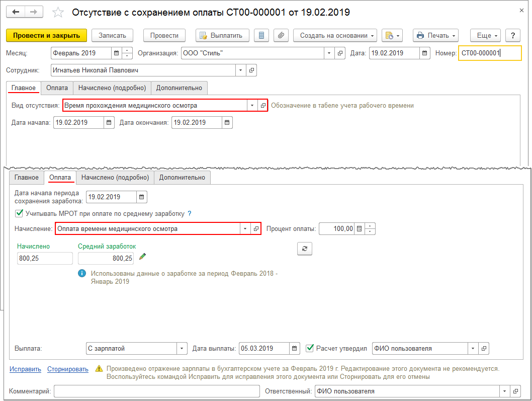The width and height of the screenshot is (532, 401).
Task: Open lower Начислено (подробно) tab
Action: (115, 177)
